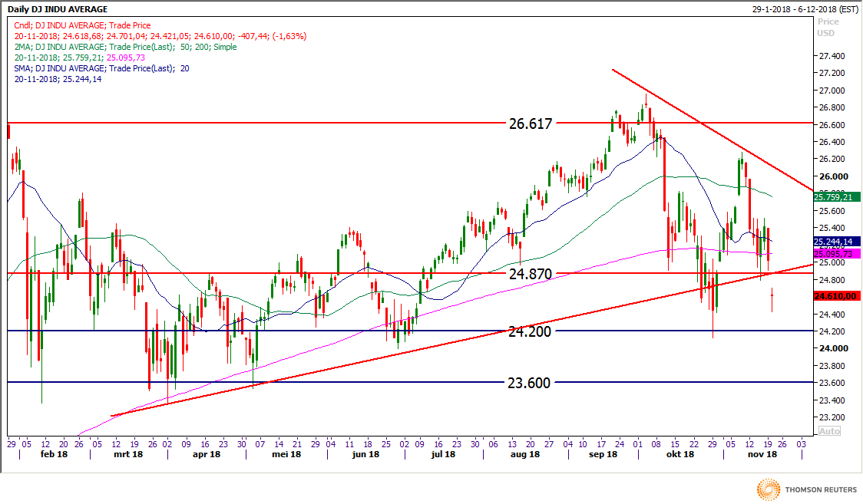The height and width of the screenshot is (504, 863).
Task: Click the 24.200 support level label
Action: (529, 331)
